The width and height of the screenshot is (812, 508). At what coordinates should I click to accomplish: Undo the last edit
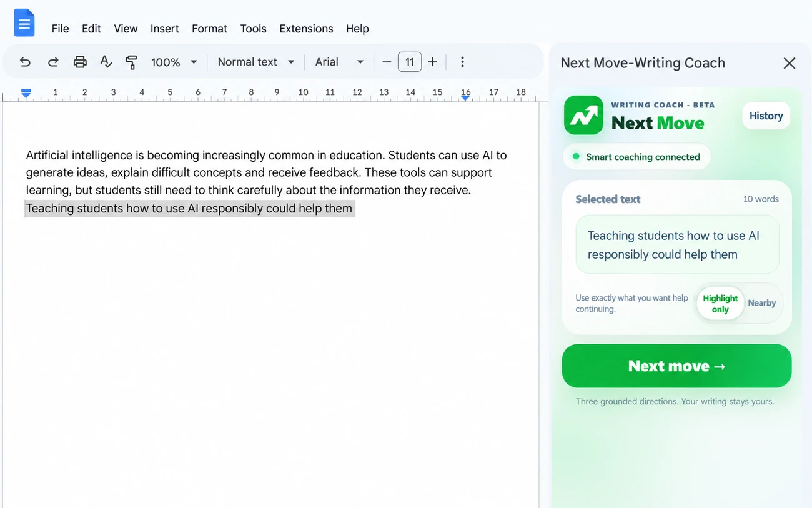25,62
